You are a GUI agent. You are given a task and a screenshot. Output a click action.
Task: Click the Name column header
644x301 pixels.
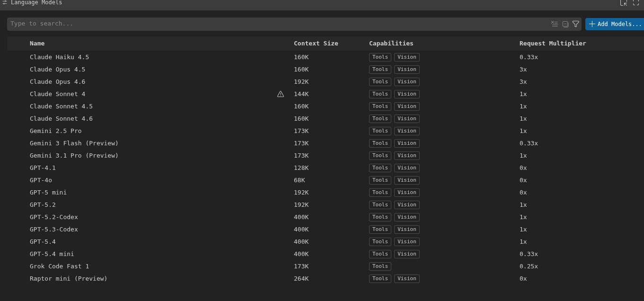click(37, 44)
